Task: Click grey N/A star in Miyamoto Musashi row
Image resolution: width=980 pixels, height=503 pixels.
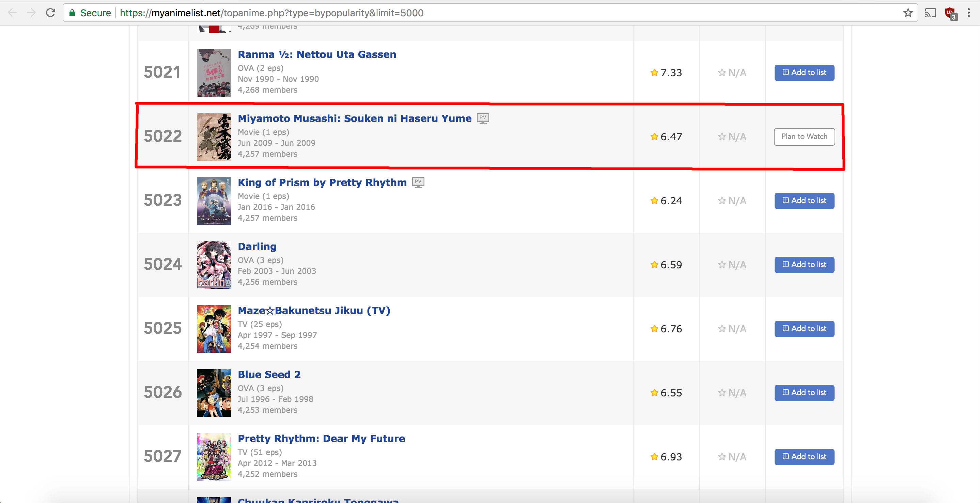Action: pyautogui.click(x=722, y=136)
